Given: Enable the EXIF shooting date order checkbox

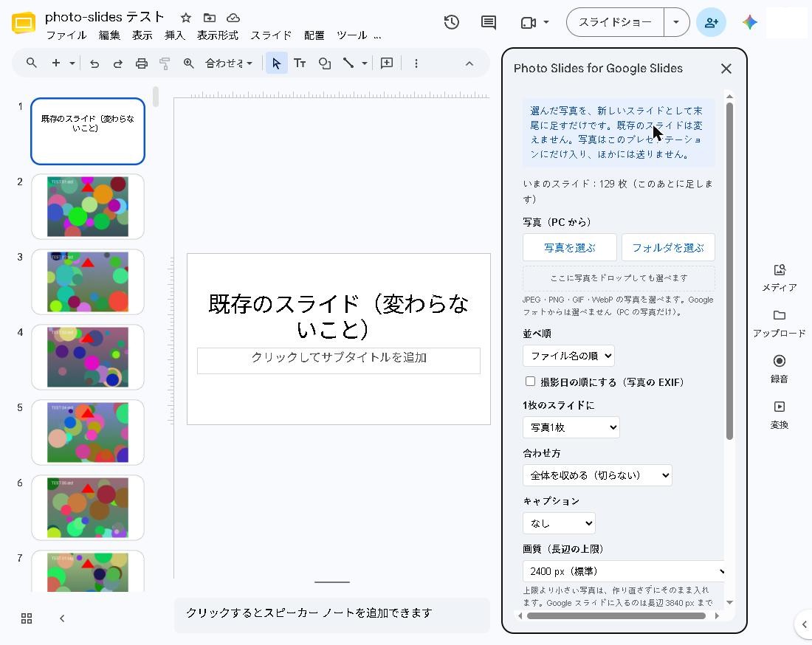Looking at the screenshot, I should (530, 382).
